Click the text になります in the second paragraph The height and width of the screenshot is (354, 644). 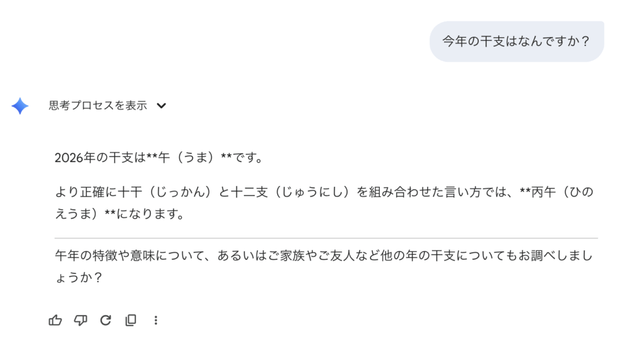150,214
